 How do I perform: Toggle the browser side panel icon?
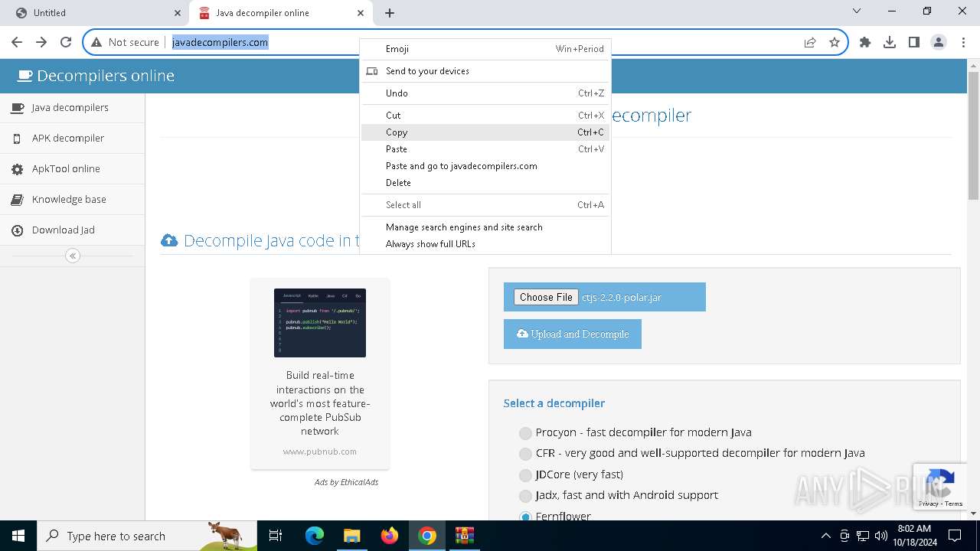pyautogui.click(x=914, y=43)
